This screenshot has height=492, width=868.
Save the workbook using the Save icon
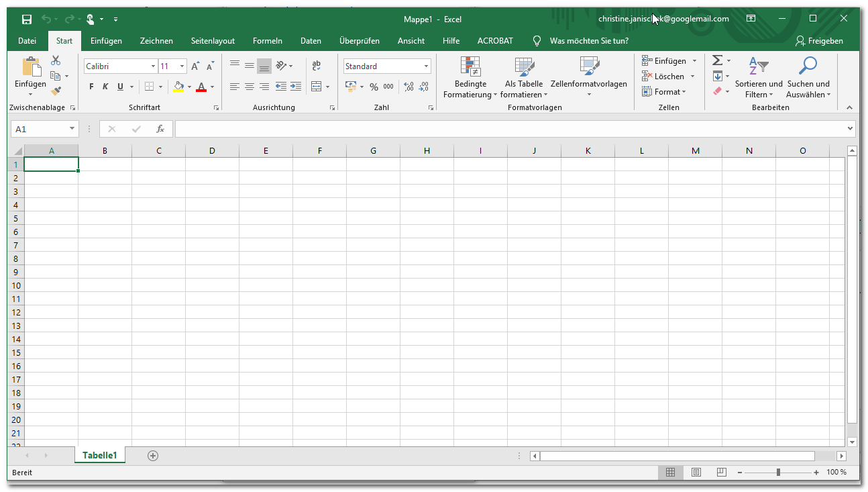27,19
